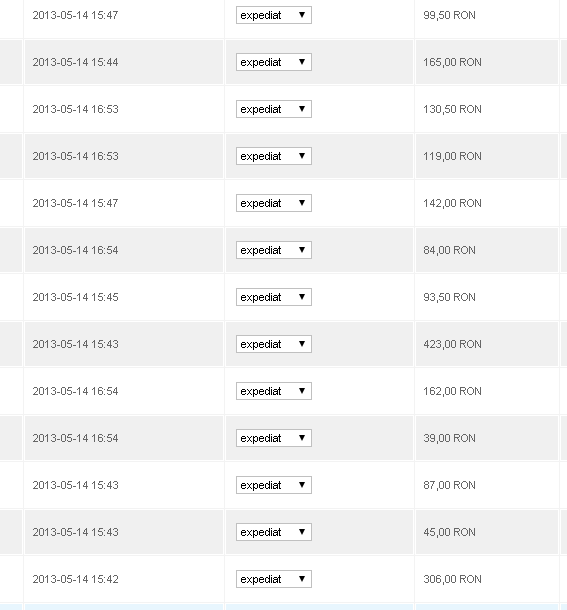
Task: Select the 423,00 RON amount cell
Action: (x=487, y=344)
